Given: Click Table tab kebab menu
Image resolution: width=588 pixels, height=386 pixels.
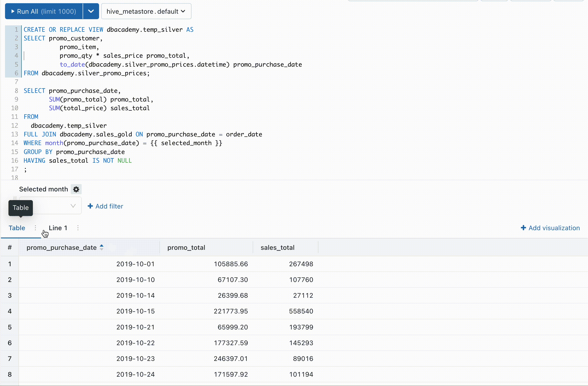Looking at the screenshot, I should (x=35, y=228).
